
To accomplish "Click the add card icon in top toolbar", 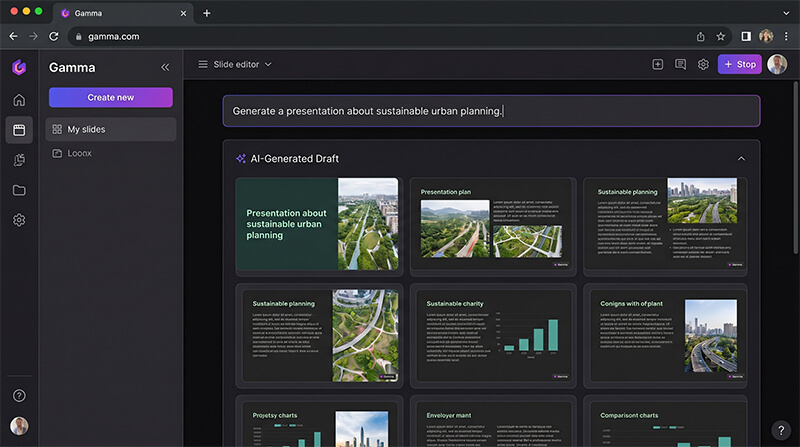I will coord(658,64).
